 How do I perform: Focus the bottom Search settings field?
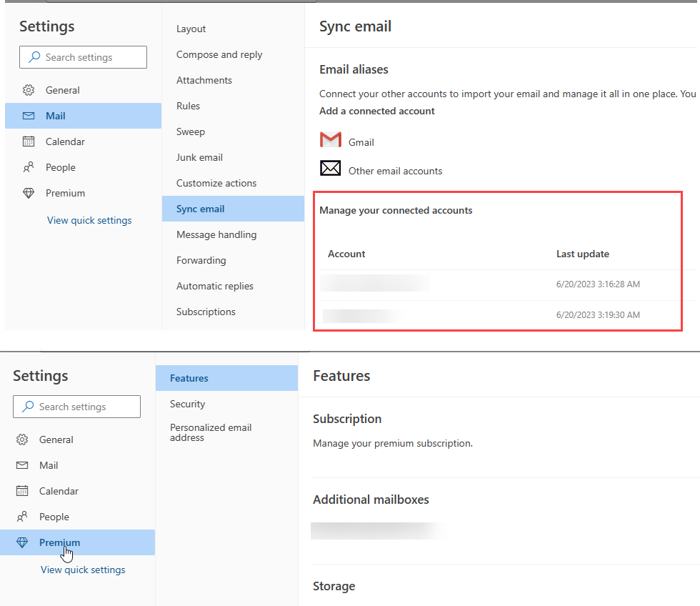77,407
